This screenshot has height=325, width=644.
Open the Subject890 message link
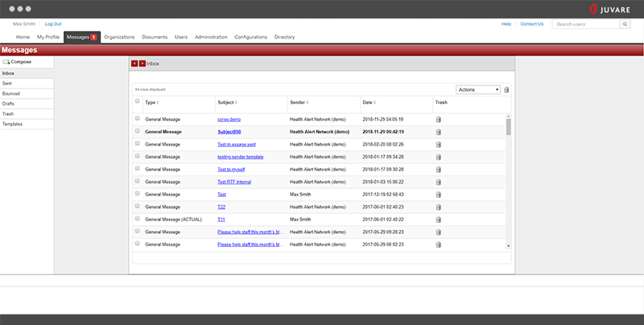229,132
